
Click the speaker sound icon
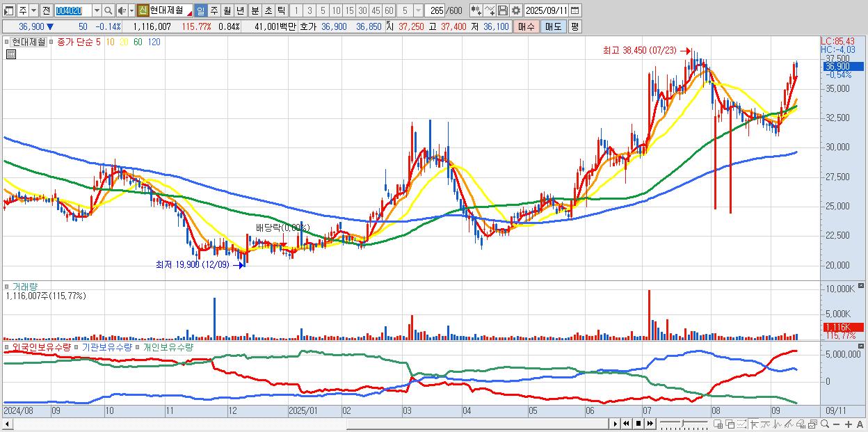pyautogui.click(x=121, y=10)
